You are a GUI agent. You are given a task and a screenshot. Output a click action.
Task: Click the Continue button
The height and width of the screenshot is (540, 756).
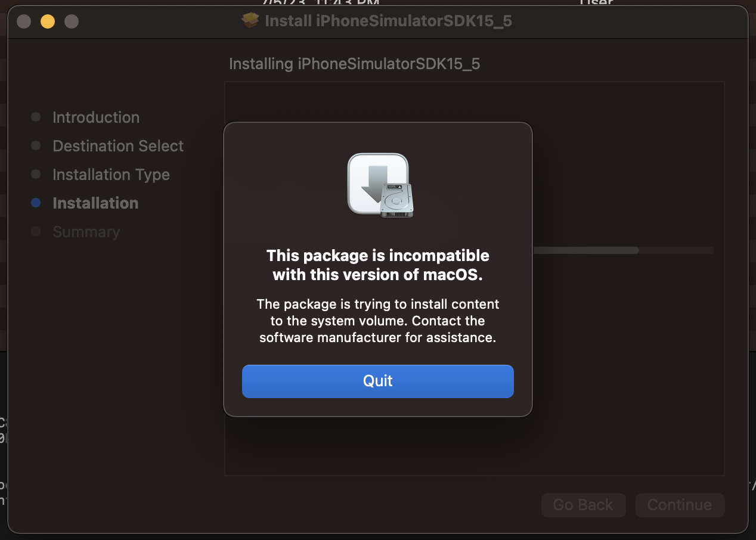pos(680,505)
